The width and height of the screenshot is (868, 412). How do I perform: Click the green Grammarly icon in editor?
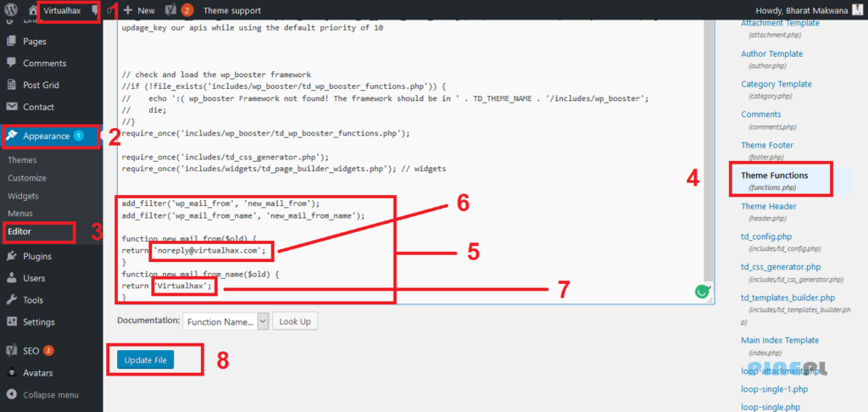tap(702, 292)
